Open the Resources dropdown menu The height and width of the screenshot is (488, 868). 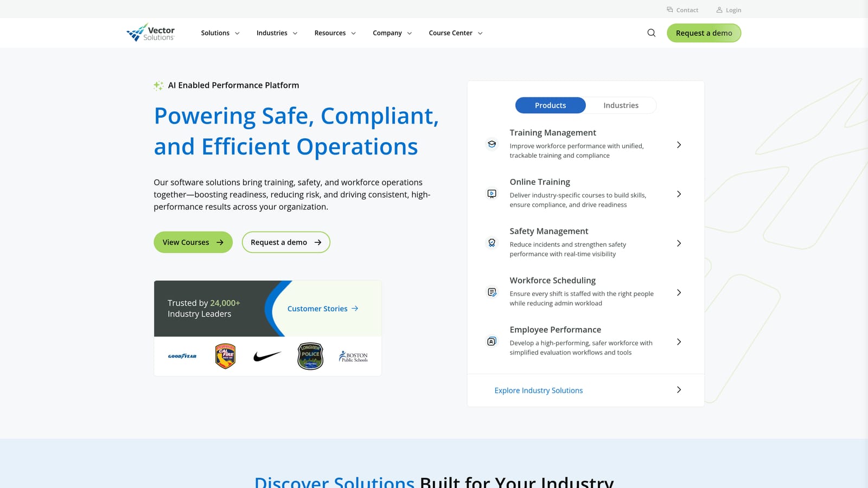pyautogui.click(x=335, y=33)
